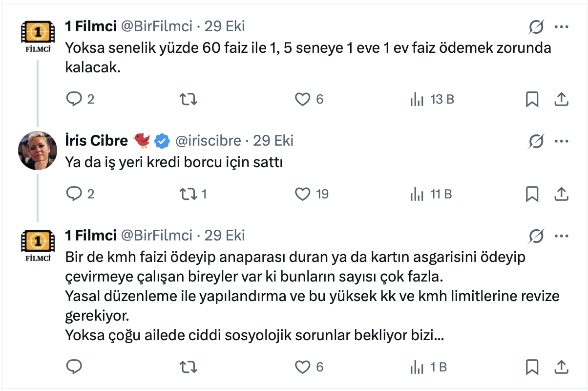Open İris Cibre's display name link
This screenshot has height=391, width=588.
coord(96,141)
